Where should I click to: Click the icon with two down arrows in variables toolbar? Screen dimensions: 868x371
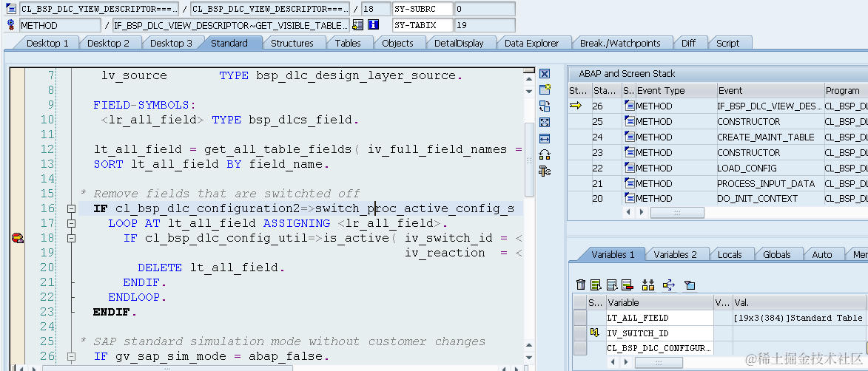coord(648,285)
